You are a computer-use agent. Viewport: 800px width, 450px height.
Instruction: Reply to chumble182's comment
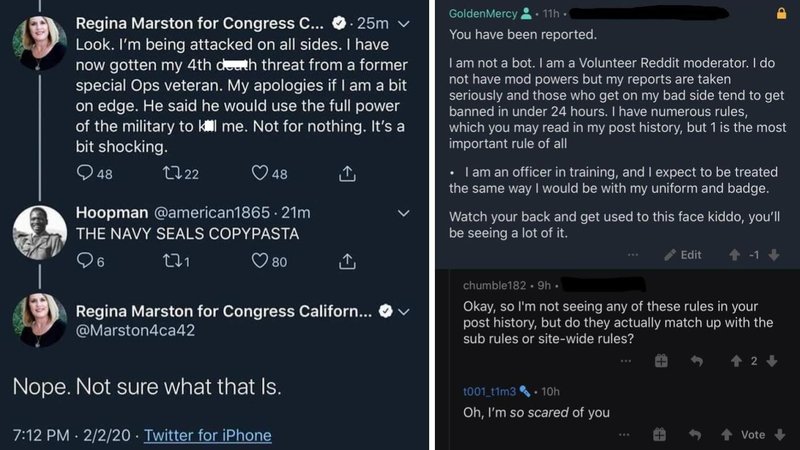click(x=697, y=360)
